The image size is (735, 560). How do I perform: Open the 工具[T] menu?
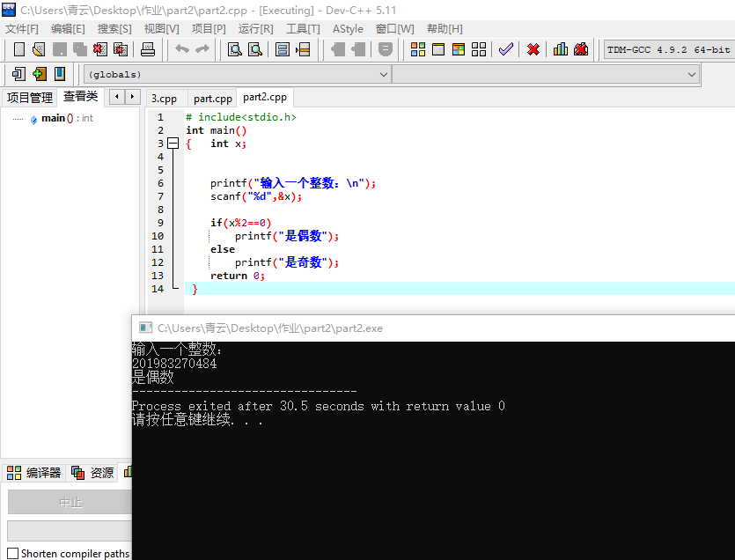click(303, 29)
